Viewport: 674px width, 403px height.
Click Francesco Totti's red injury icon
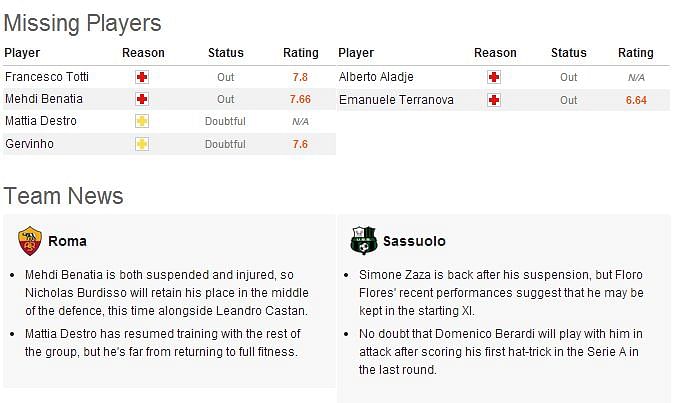click(x=142, y=77)
